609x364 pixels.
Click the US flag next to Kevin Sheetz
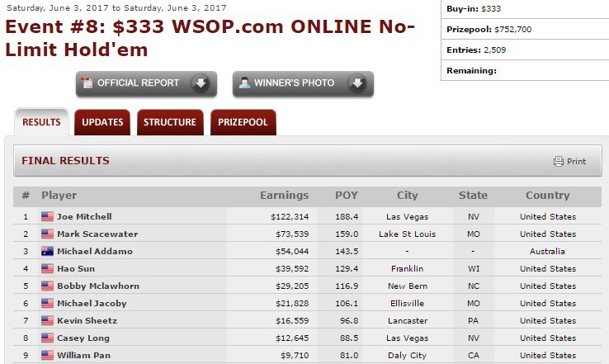point(47,320)
